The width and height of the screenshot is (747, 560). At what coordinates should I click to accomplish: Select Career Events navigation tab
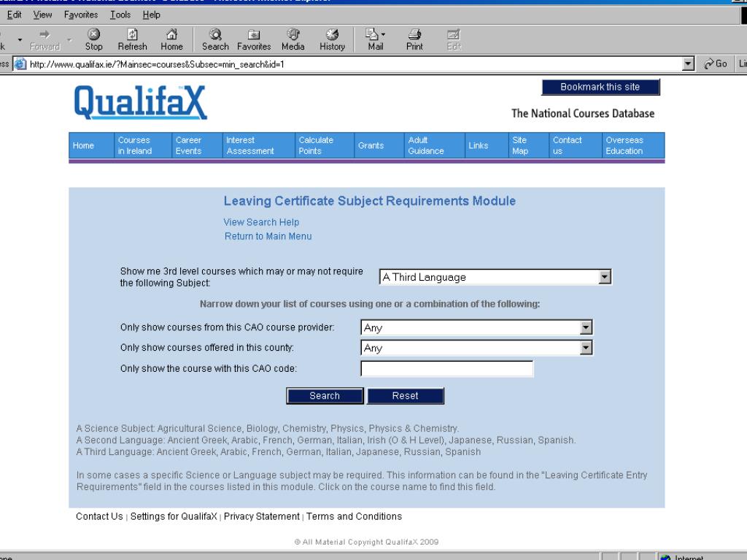pyautogui.click(x=197, y=146)
